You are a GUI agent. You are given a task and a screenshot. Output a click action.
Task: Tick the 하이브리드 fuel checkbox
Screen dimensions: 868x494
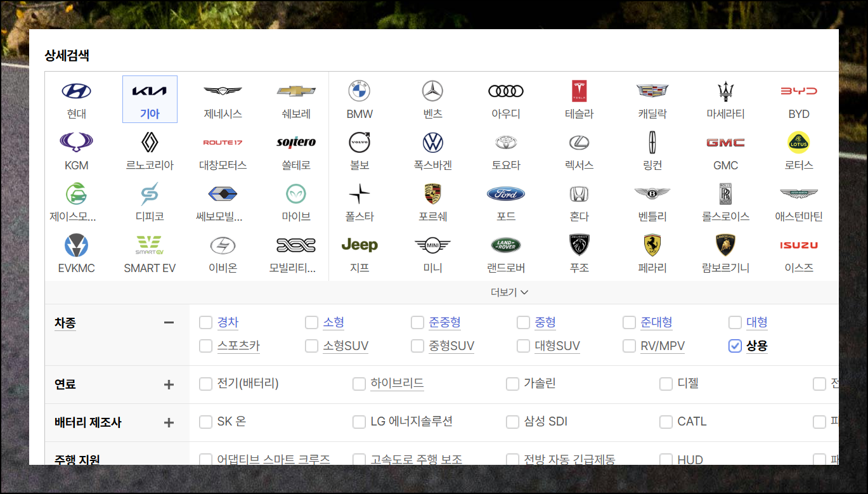pos(359,384)
